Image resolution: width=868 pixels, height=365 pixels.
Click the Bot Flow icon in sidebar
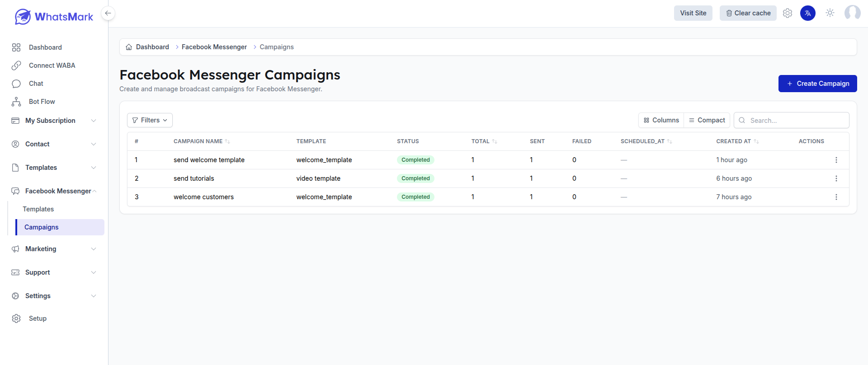pos(16,102)
